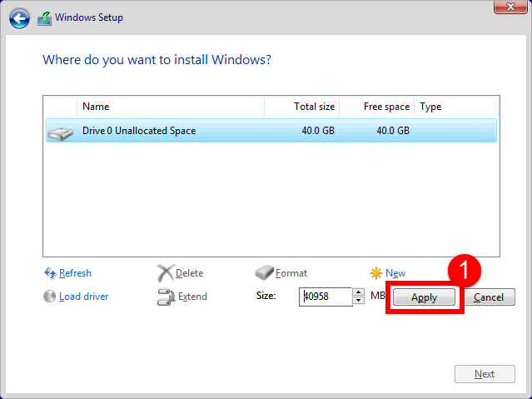Image resolution: width=532 pixels, height=399 pixels.
Task: Click the 40.0 GB total size cell
Action: point(318,131)
